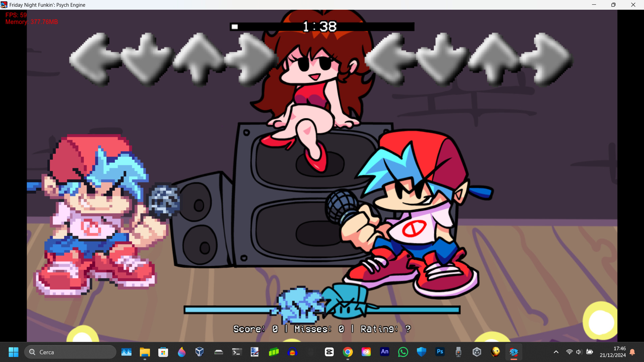Launch VirtualBox from the taskbar
The image size is (644, 362).
[x=200, y=352]
